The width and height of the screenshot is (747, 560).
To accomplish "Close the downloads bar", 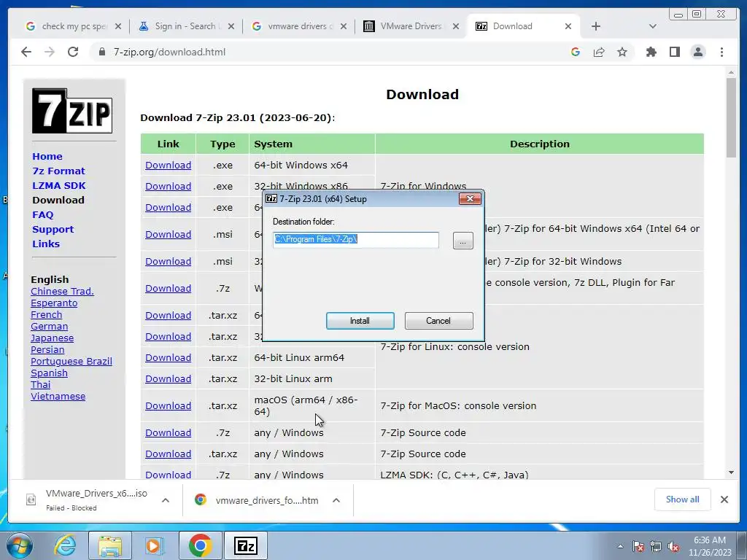I will point(724,499).
